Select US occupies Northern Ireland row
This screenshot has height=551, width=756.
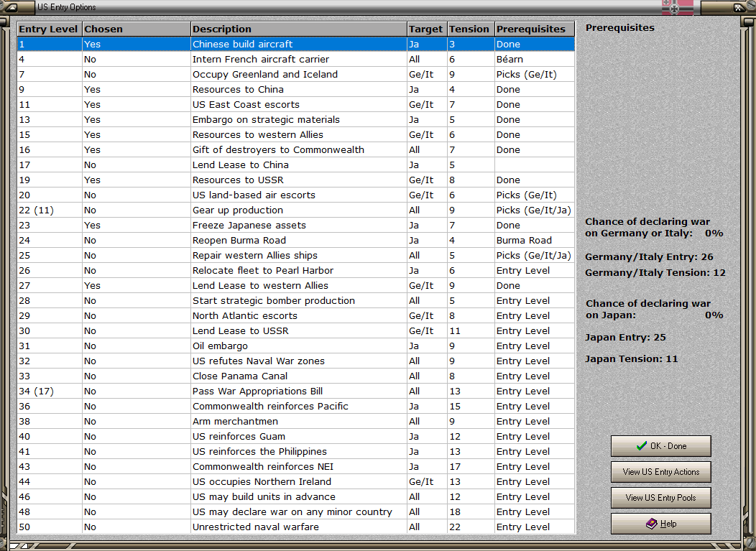296,482
